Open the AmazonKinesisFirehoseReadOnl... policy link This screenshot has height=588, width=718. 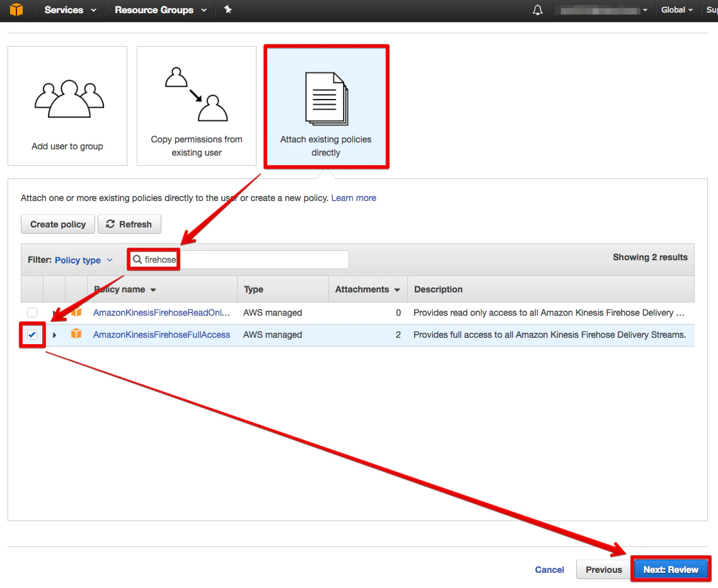point(161,313)
